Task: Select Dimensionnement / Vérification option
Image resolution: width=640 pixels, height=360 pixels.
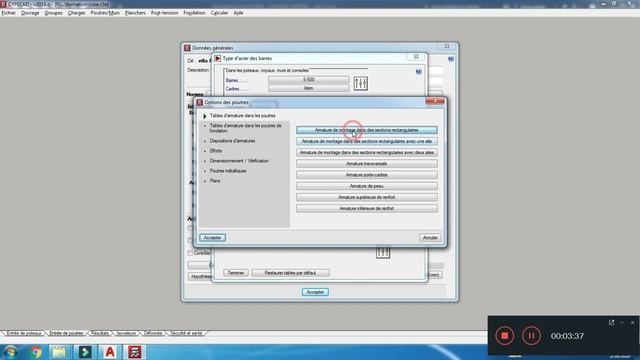Action: click(x=239, y=161)
